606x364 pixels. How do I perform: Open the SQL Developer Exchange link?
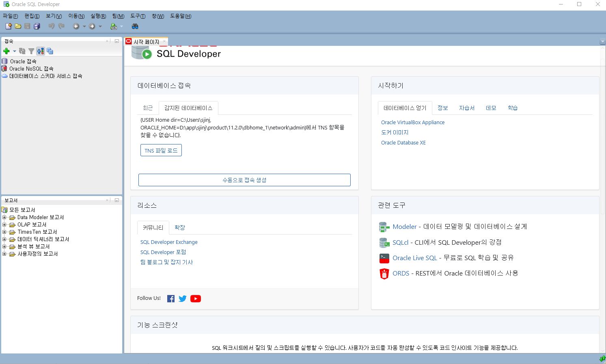point(169,242)
